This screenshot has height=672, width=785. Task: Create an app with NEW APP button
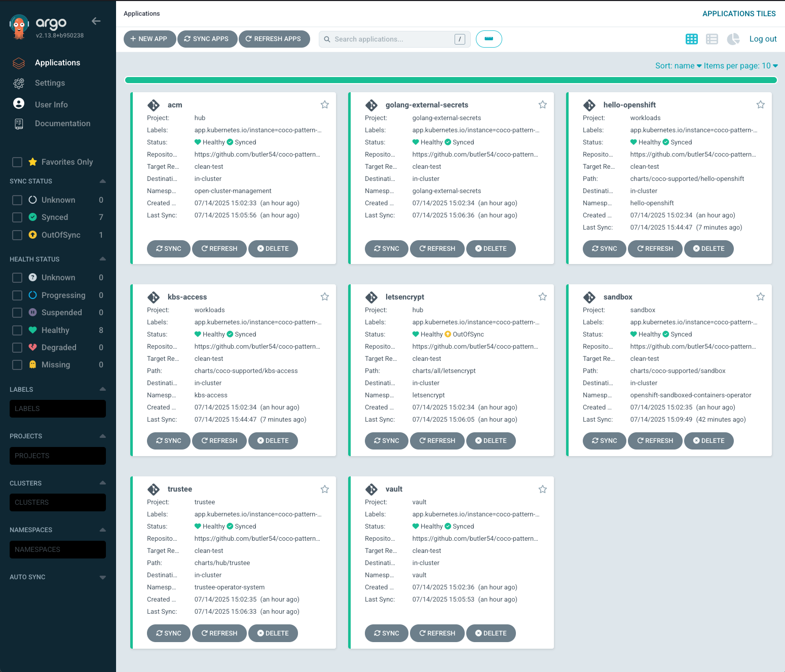click(x=149, y=39)
